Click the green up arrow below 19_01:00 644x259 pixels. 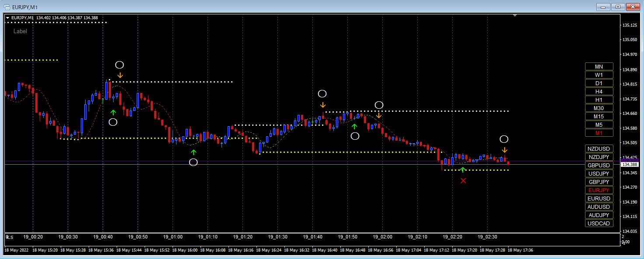194,152
